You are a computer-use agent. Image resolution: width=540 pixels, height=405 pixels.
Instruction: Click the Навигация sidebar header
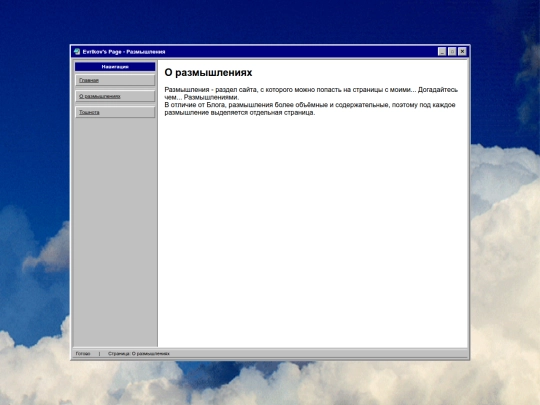115,67
